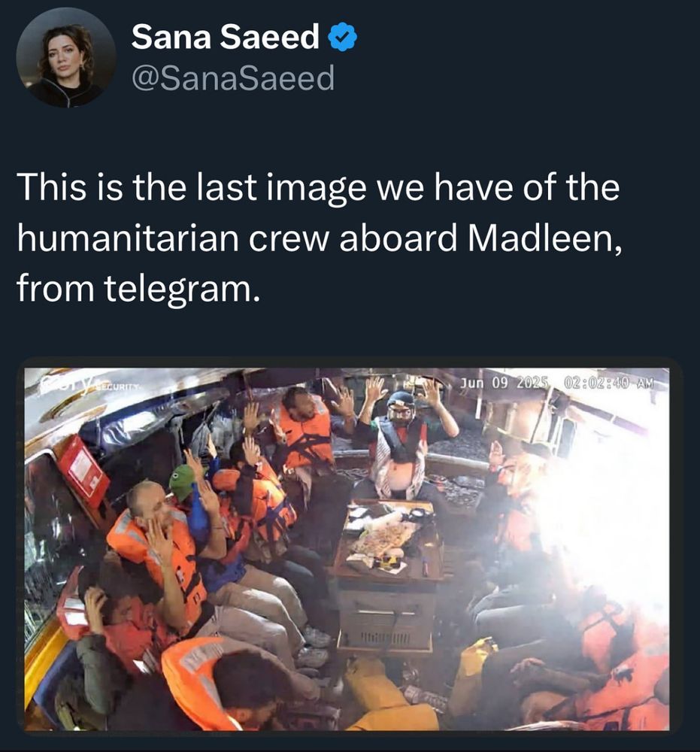Select the tweet text about Madleen

[320, 238]
